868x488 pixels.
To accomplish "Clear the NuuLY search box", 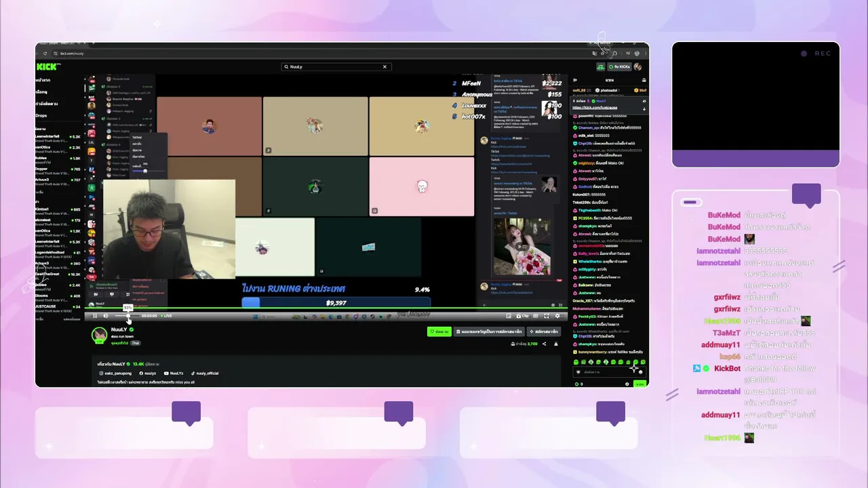I will [384, 66].
